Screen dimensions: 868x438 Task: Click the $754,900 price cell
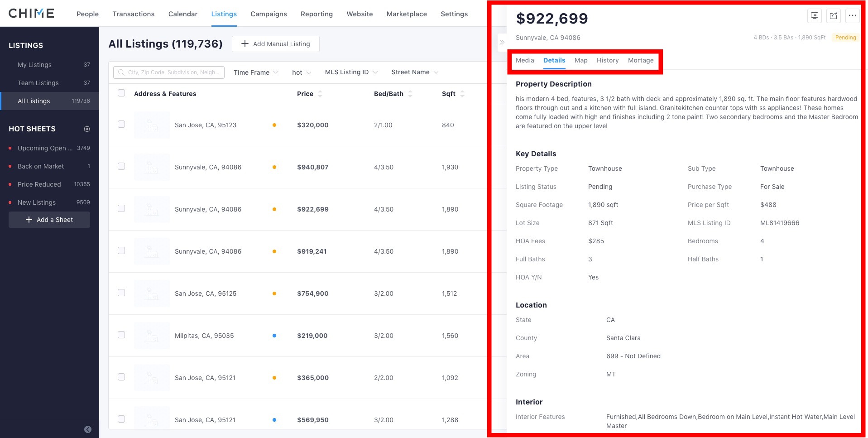click(313, 294)
